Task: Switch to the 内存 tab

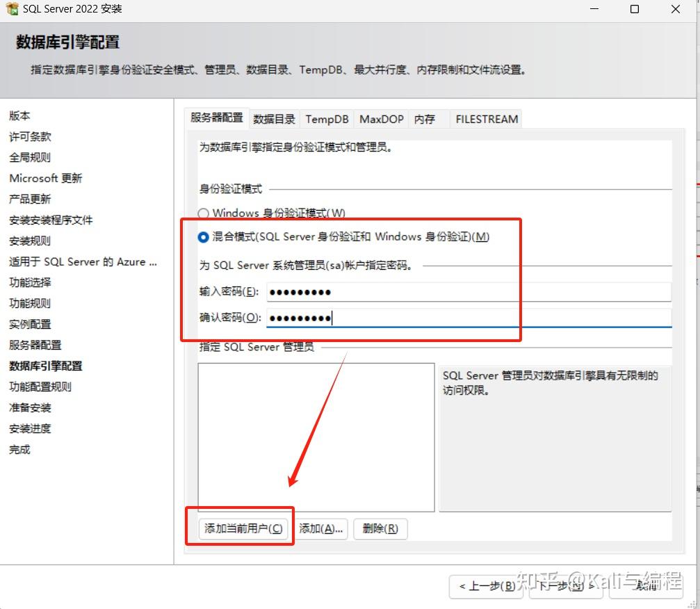Action: click(x=425, y=119)
